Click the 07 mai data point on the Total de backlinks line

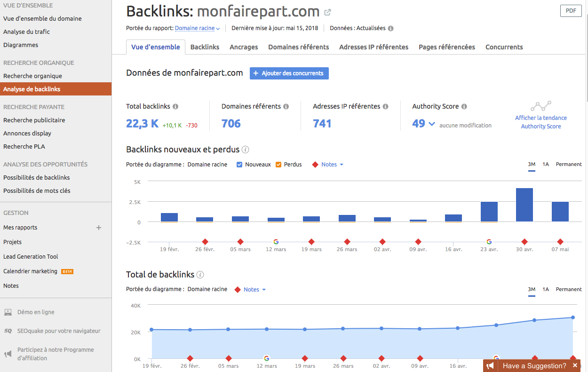coord(573,317)
